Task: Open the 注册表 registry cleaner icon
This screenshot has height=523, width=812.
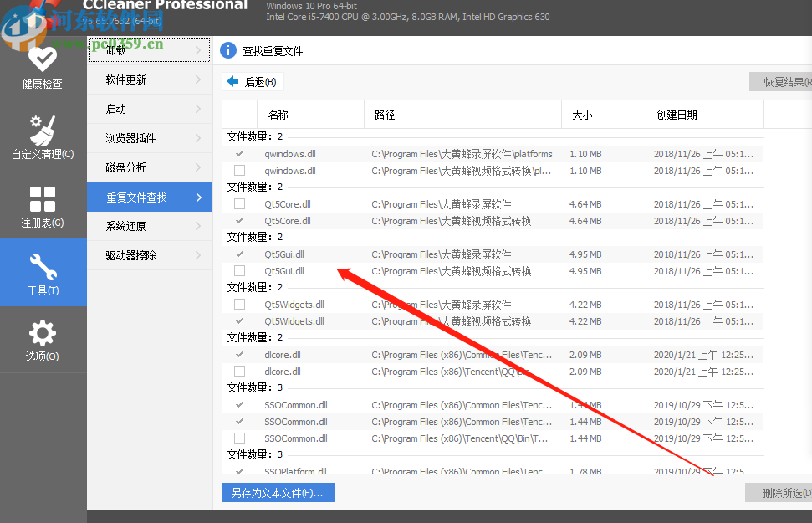Action: coord(43,198)
